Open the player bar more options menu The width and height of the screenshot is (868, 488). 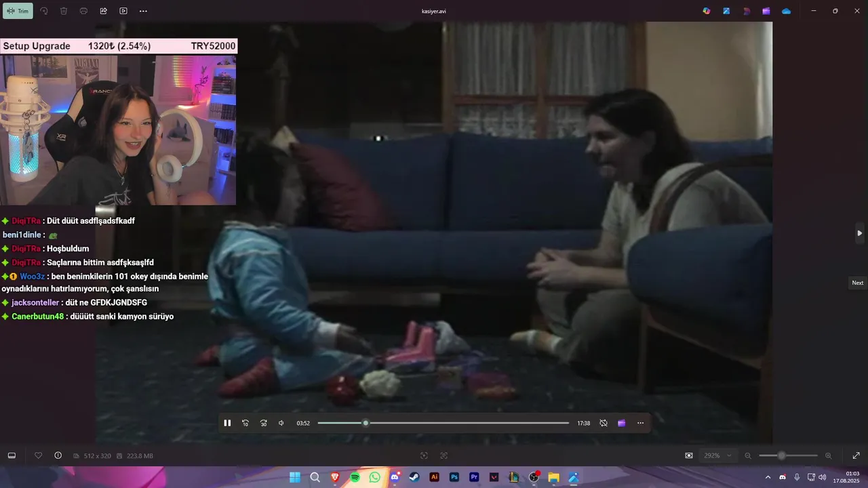(x=640, y=423)
